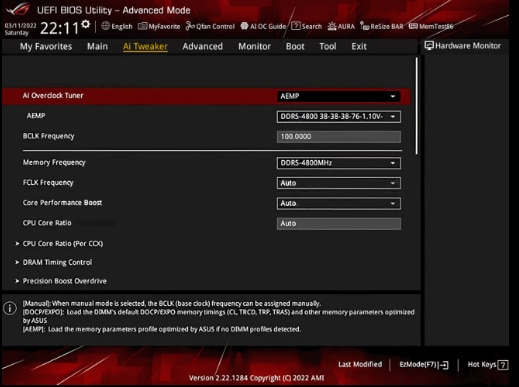Click the 22:11 clock display
The image size is (519, 387).
pos(59,28)
